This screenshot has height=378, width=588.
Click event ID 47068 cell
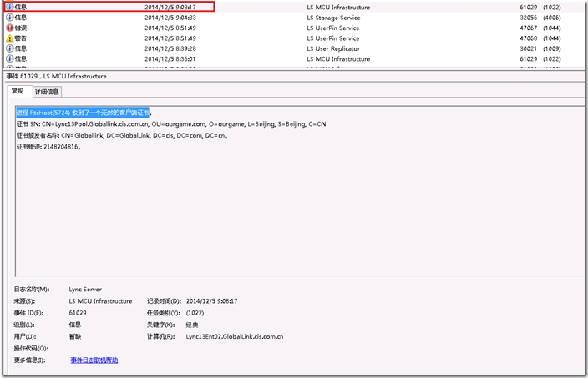529,38
